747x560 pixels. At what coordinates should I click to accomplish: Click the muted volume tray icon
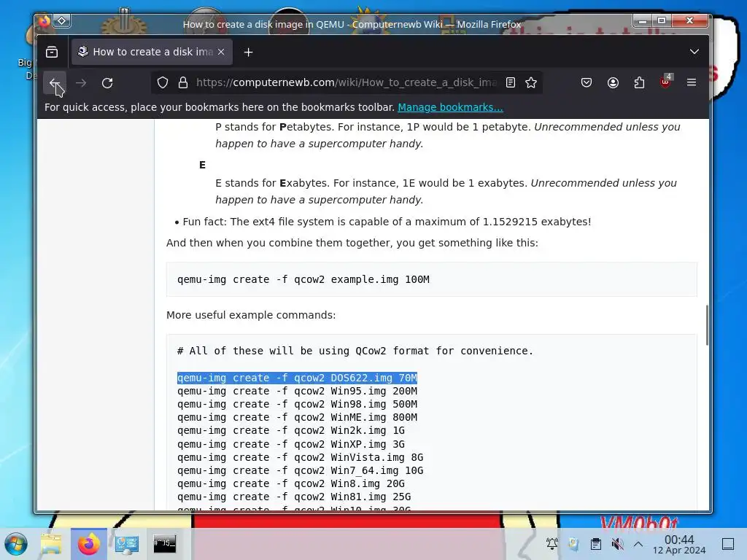pos(617,544)
